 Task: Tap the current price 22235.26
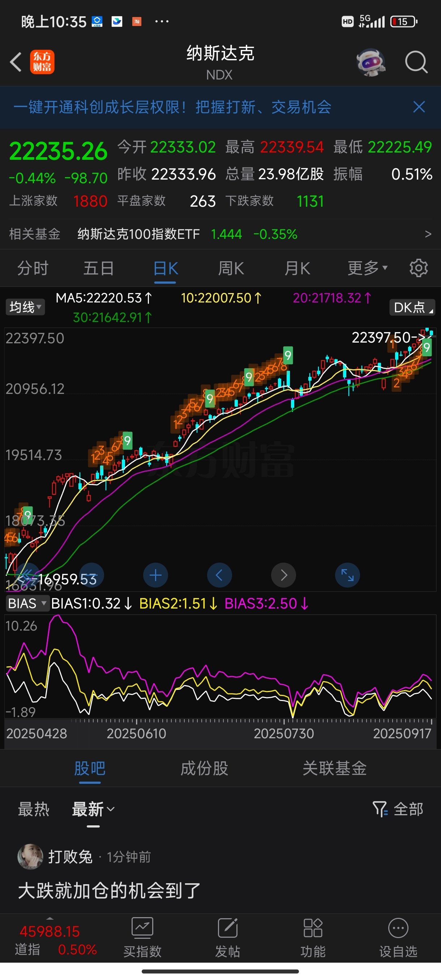pos(58,151)
